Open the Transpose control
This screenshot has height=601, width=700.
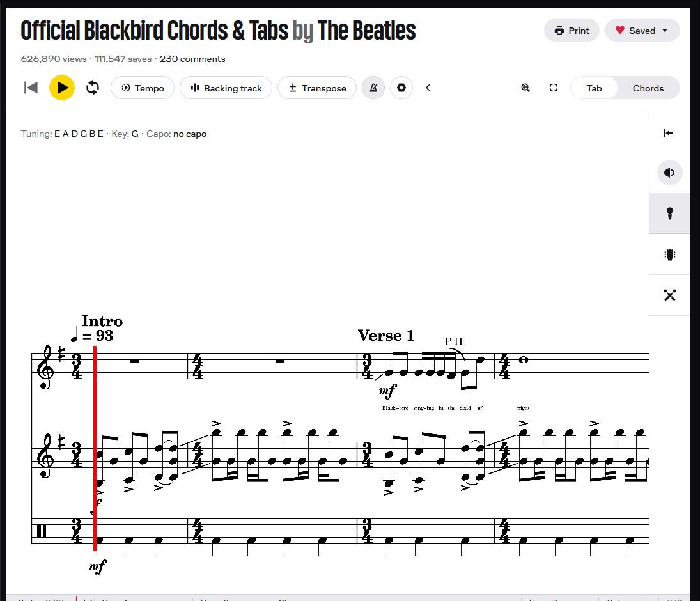[x=317, y=88]
